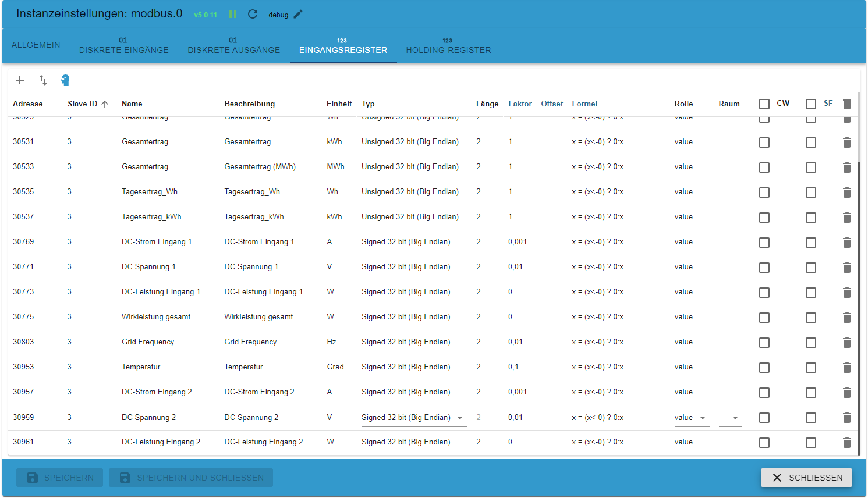Viewport: 868px width, 498px height.
Task: Click the table vertical scrollbar
Action: (859, 307)
